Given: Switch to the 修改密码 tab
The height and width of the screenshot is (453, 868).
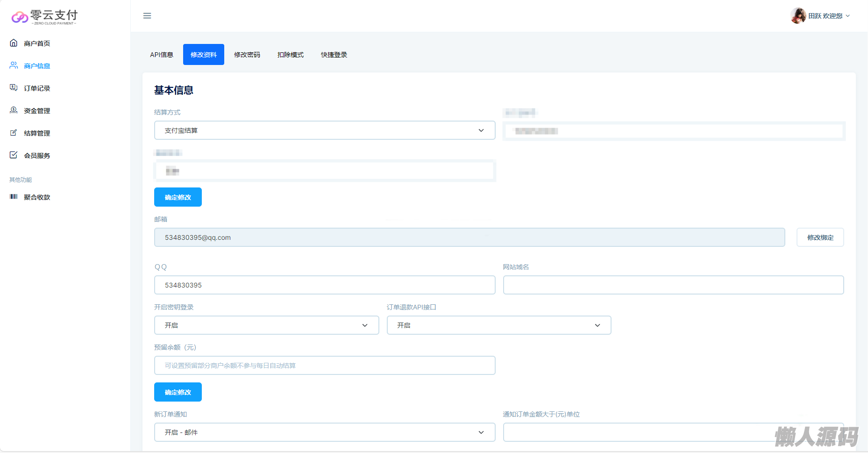Looking at the screenshot, I should (247, 55).
